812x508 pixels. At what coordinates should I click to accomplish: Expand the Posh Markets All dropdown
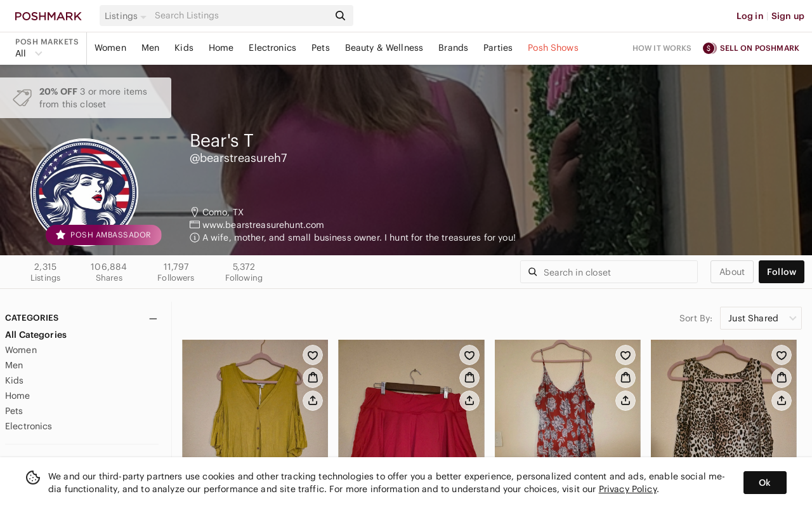pos(29,53)
